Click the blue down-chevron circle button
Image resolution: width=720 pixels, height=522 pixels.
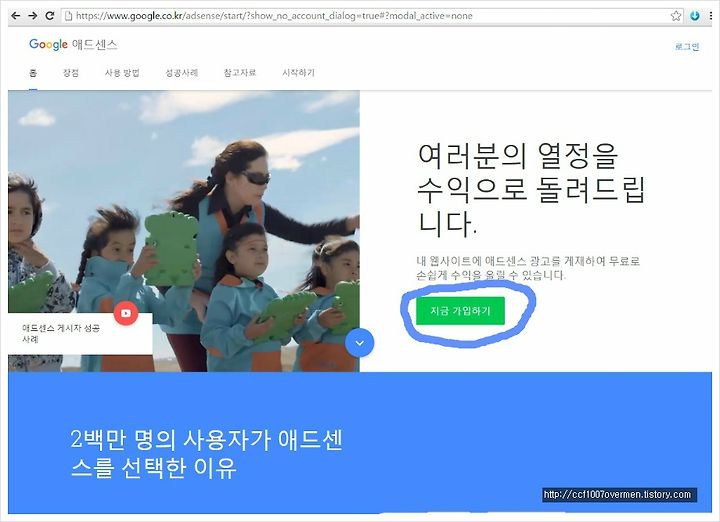[360, 343]
